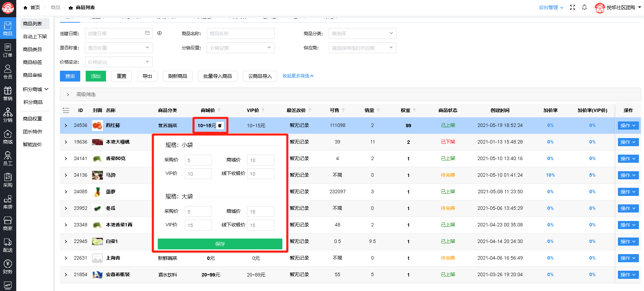Click the table column settings icon
This screenshot has height=291, width=644.
[66, 110]
